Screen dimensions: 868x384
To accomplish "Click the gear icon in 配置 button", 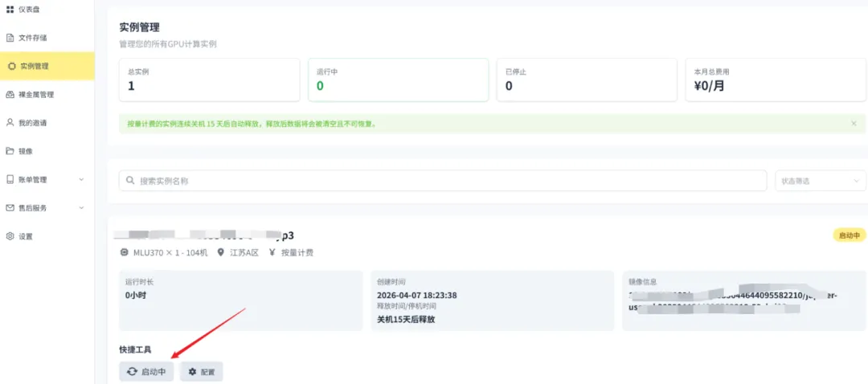I will 192,372.
